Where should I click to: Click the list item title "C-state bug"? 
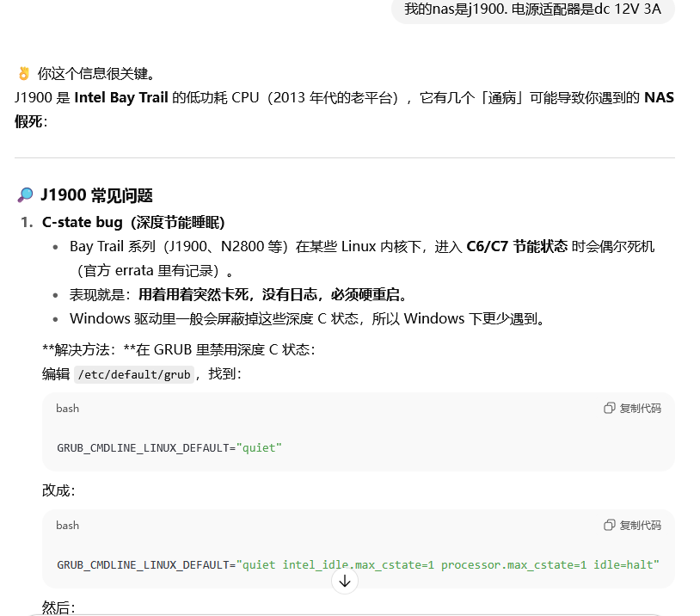[x=83, y=222]
